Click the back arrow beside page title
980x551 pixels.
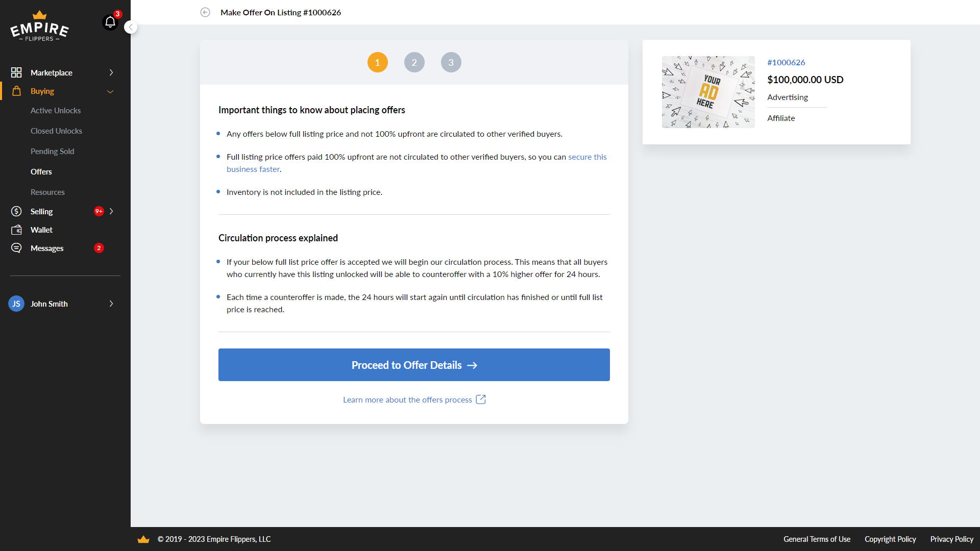[x=205, y=12]
